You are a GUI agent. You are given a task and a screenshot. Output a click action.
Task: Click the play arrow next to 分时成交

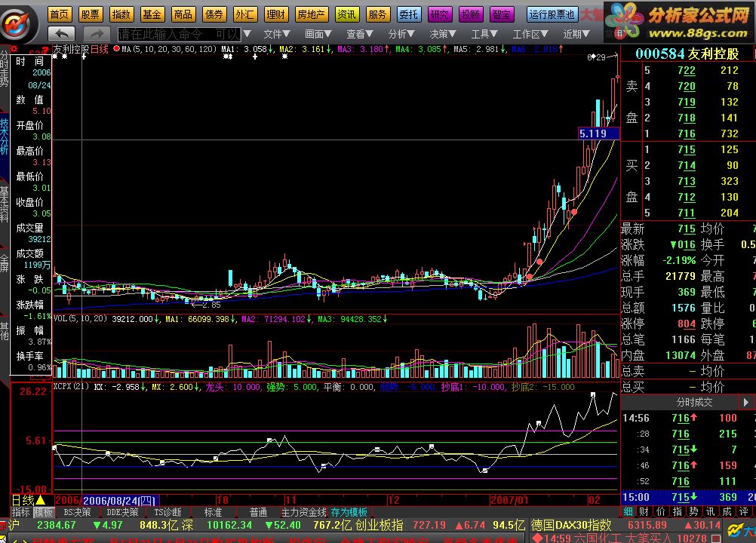(746, 402)
